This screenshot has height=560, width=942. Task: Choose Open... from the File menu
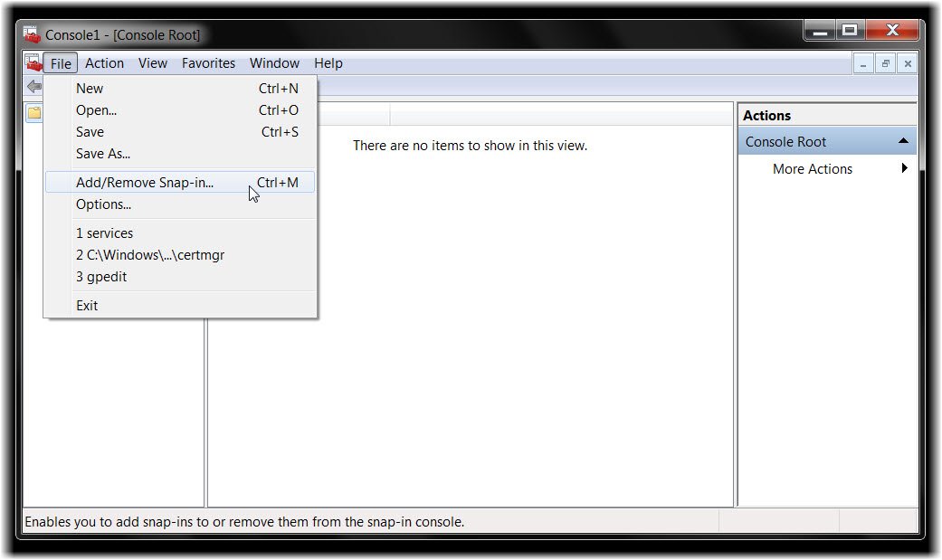tap(180, 110)
